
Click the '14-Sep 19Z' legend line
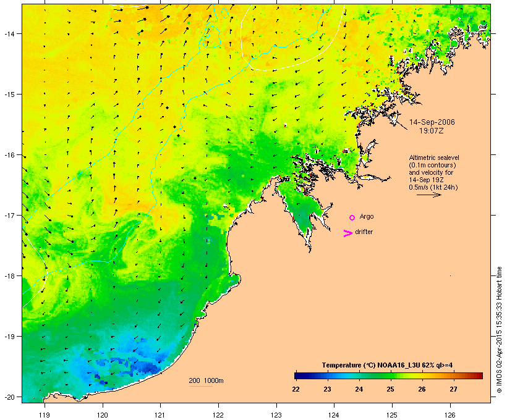point(426,180)
